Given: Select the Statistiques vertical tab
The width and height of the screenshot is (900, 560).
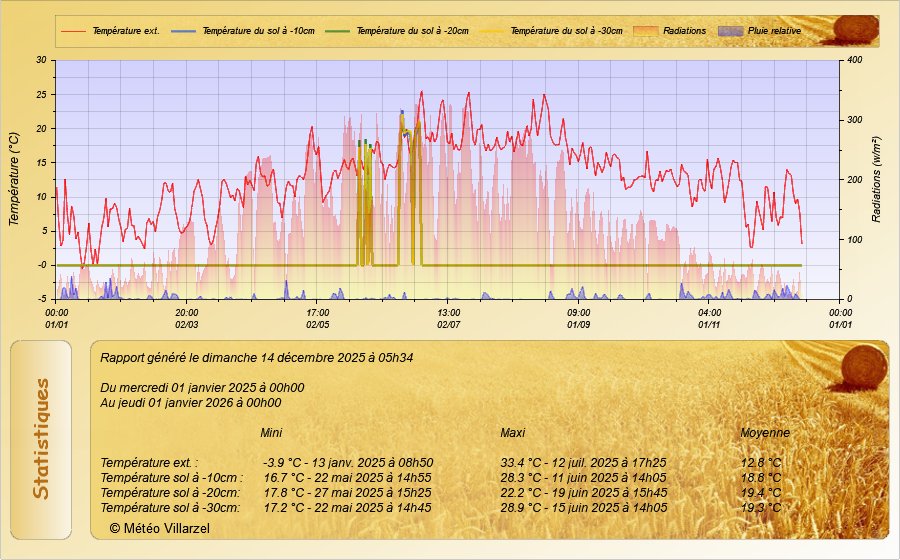Looking at the screenshot, I should click(x=41, y=439).
